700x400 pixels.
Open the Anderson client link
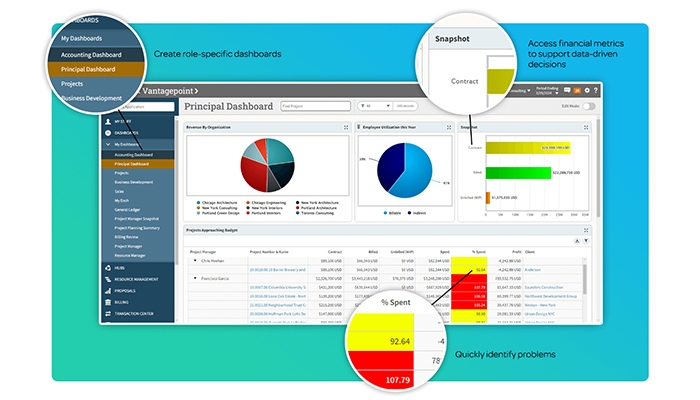coord(533,270)
